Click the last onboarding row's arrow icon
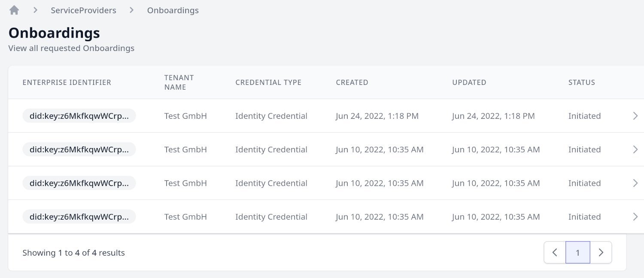The image size is (644, 278). click(x=635, y=216)
